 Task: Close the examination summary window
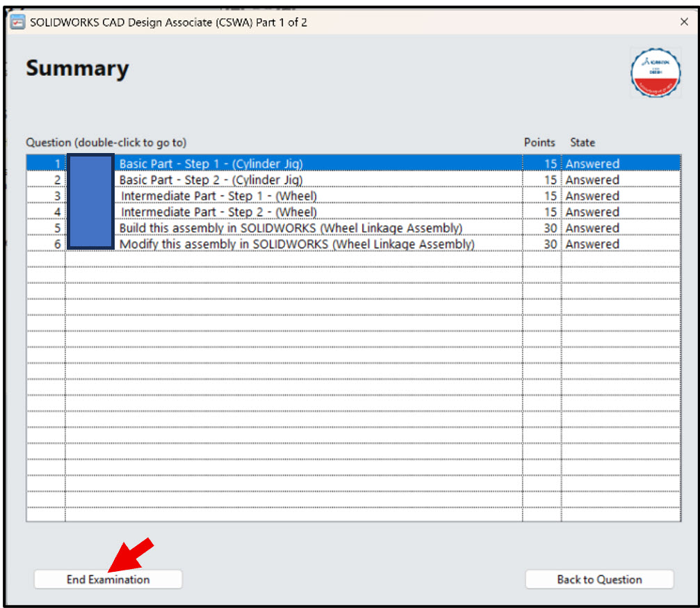tap(684, 22)
